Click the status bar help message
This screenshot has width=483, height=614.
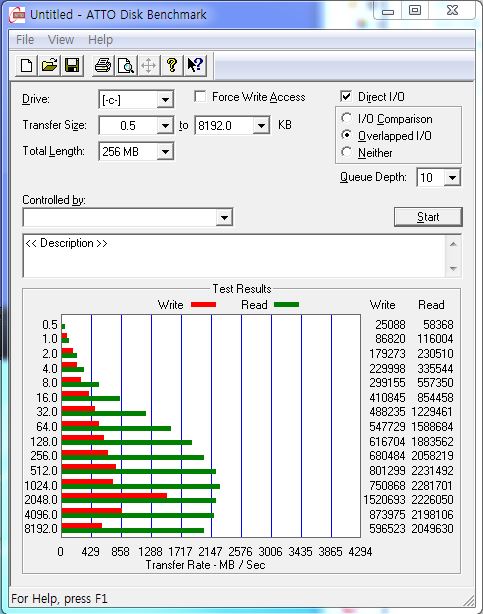[59, 599]
